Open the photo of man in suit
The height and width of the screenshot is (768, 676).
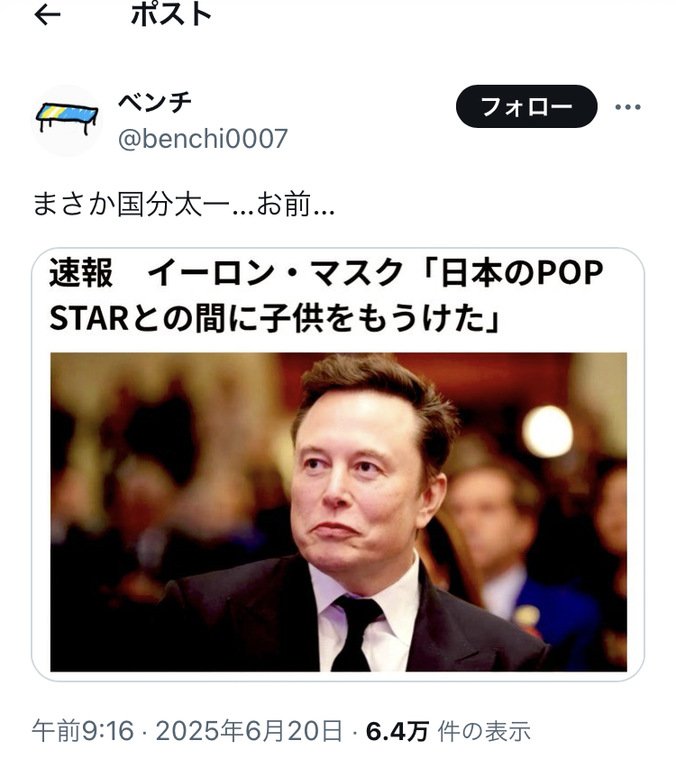pos(338,512)
